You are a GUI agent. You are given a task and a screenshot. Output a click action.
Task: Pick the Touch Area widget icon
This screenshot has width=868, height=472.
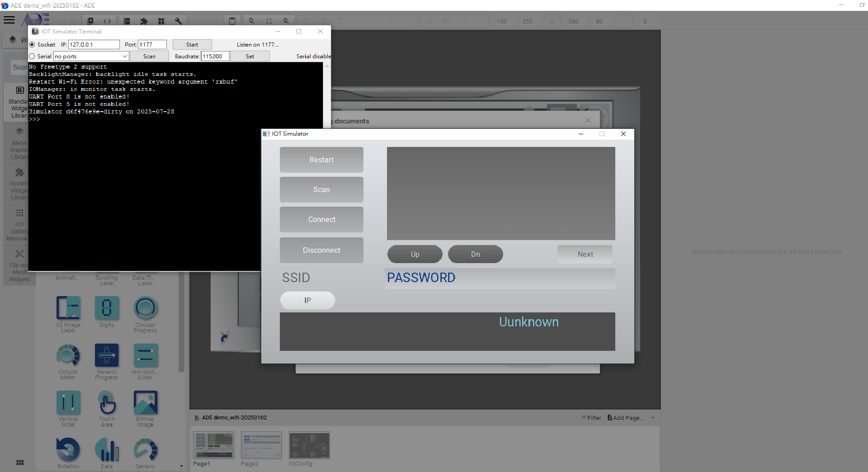click(107, 402)
